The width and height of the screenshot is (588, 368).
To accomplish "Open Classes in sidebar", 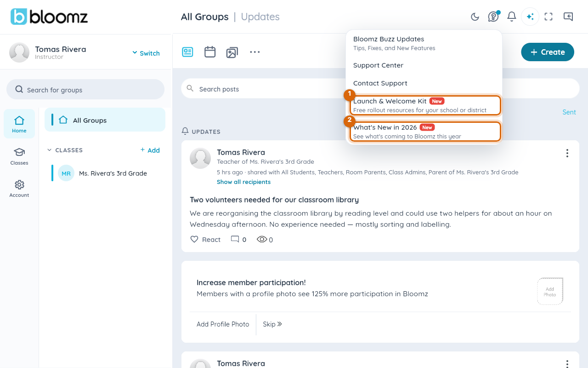I will (x=19, y=156).
